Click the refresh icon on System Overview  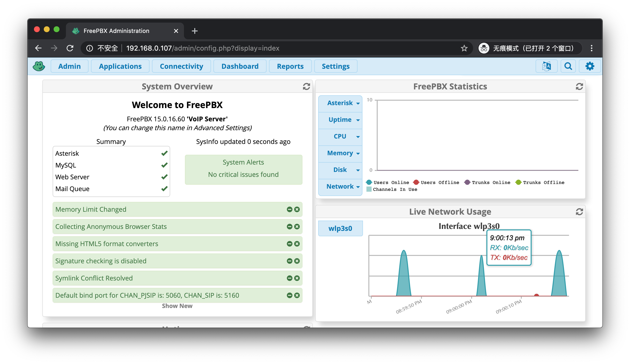click(306, 86)
